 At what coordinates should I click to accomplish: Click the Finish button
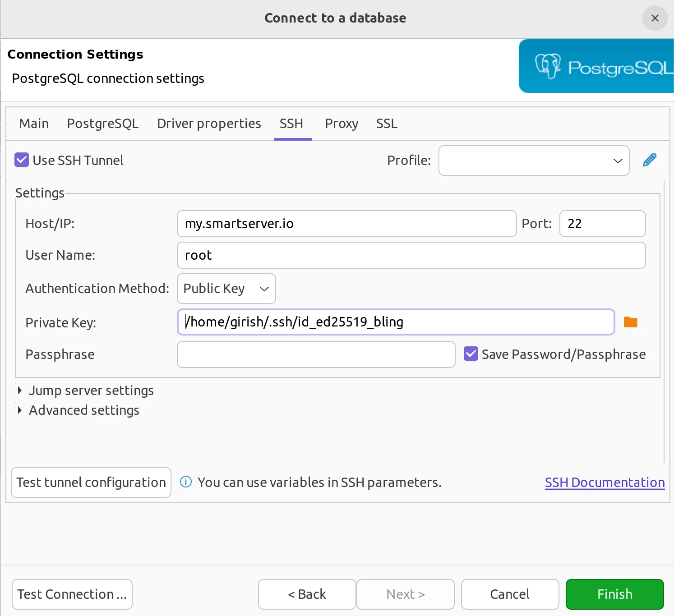pyautogui.click(x=614, y=594)
